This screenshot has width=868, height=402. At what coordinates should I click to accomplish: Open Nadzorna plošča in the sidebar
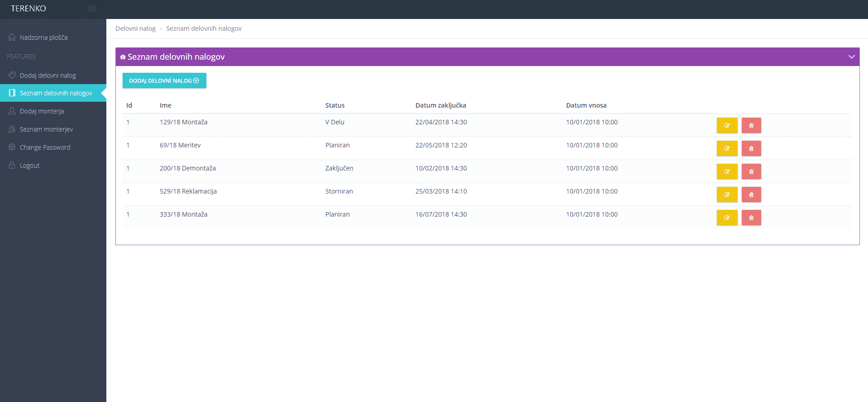[43, 38]
